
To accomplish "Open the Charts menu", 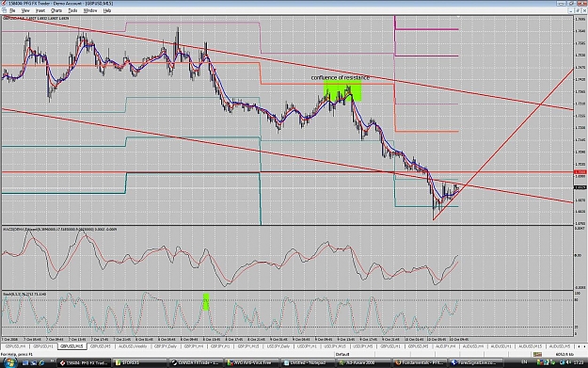I will coord(56,10).
